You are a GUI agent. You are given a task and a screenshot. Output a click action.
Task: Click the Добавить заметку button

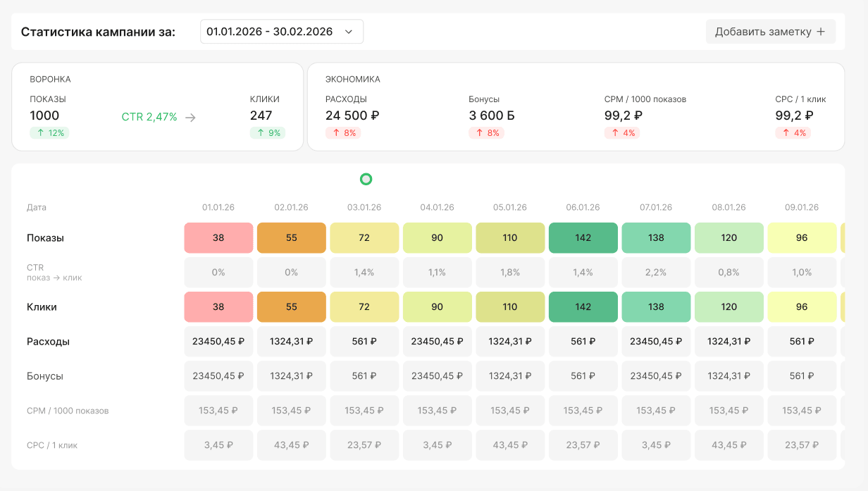(x=771, y=32)
